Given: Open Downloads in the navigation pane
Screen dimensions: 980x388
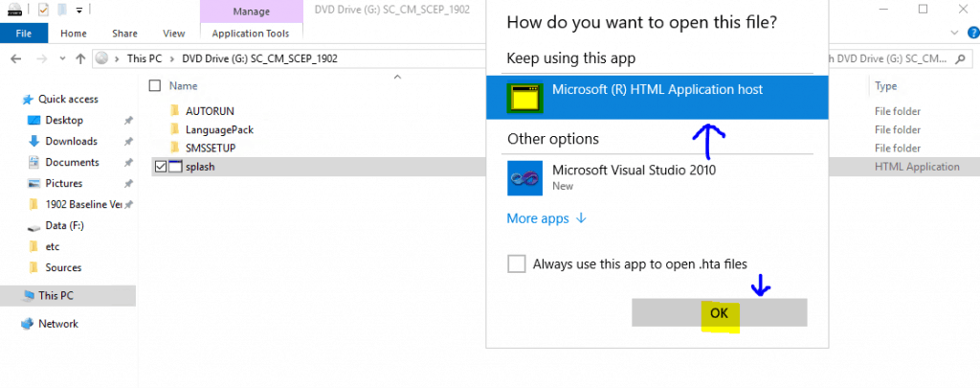Looking at the screenshot, I should 71,142.
